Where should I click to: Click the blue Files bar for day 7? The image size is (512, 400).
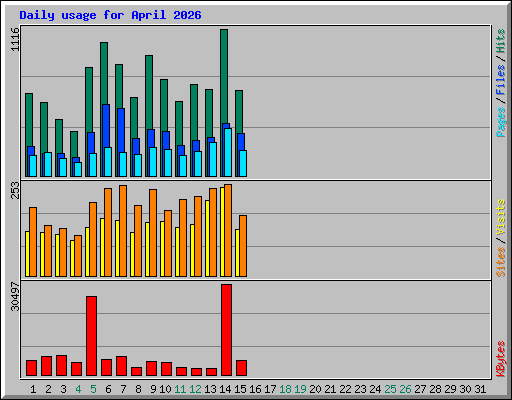121,130
